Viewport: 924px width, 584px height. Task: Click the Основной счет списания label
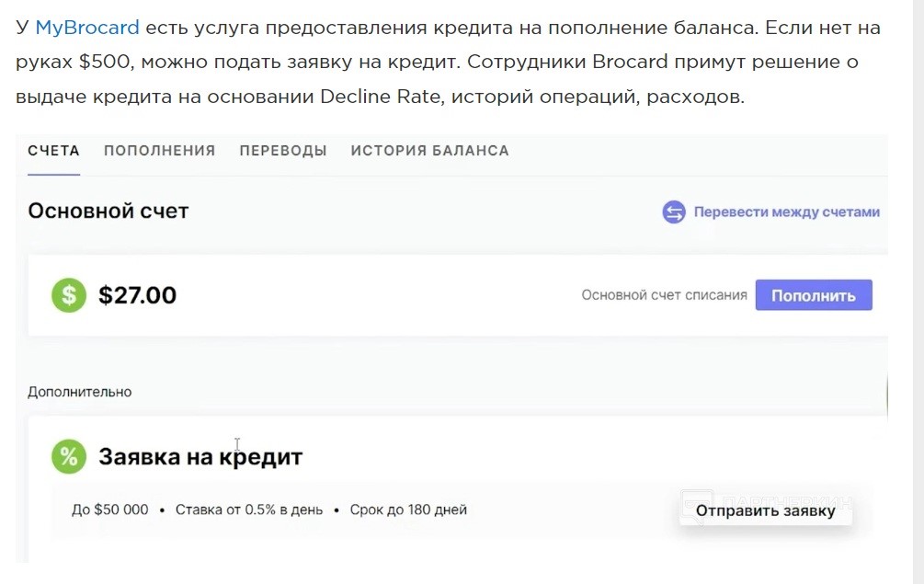point(664,295)
